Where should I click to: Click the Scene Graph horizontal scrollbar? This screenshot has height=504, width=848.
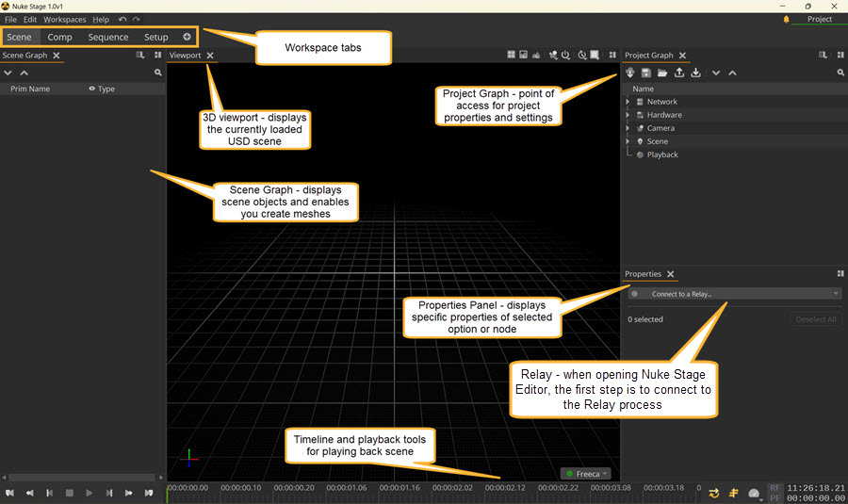pos(80,477)
